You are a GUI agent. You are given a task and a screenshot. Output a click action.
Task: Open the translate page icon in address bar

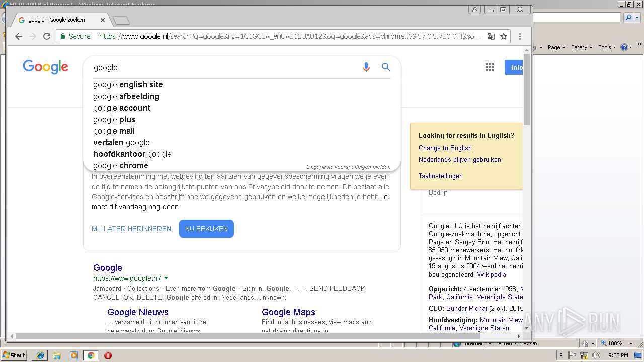pos(491,36)
